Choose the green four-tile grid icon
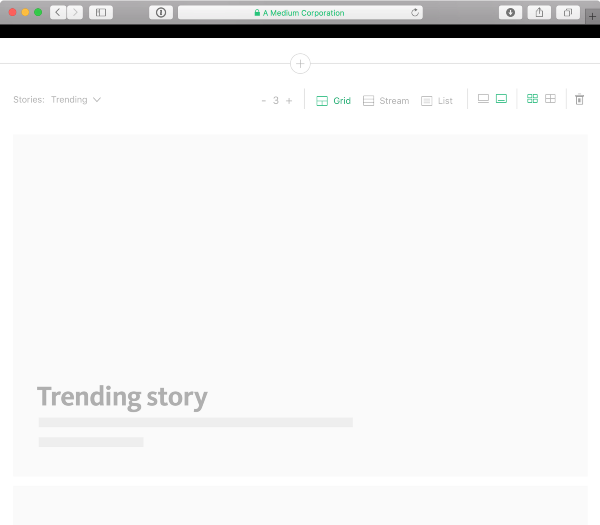Viewport: 600px width, 525px height. pos(532,99)
